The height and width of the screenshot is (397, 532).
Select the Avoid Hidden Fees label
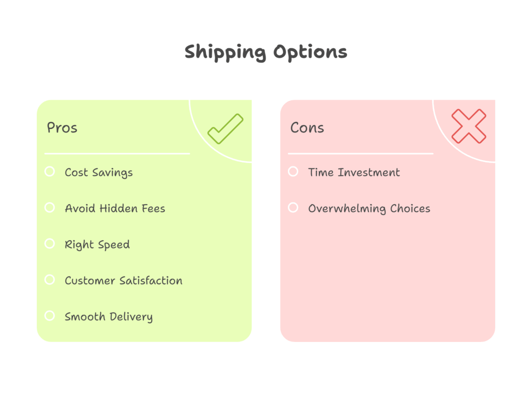pos(115,209)
